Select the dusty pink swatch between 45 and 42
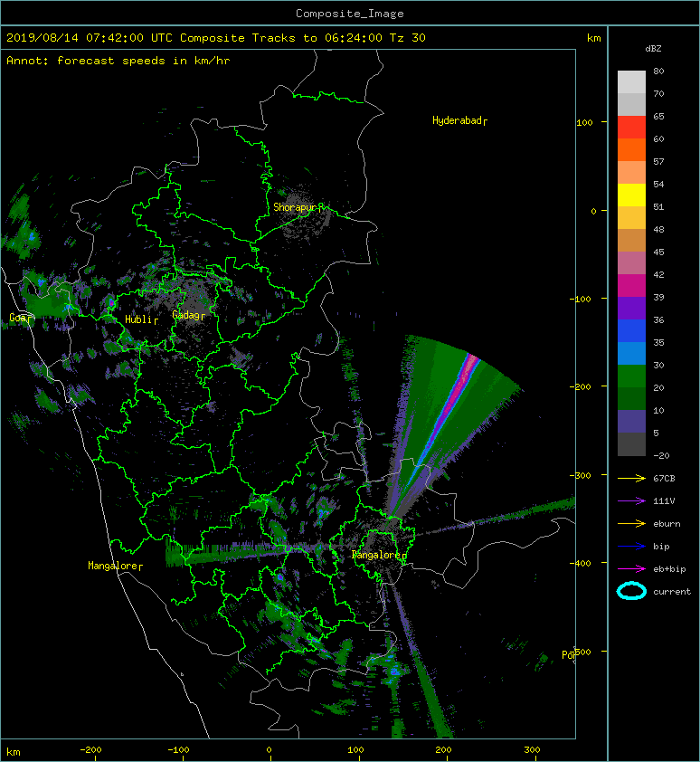This screenshot has height=762, width=700. tap(631, 263)
